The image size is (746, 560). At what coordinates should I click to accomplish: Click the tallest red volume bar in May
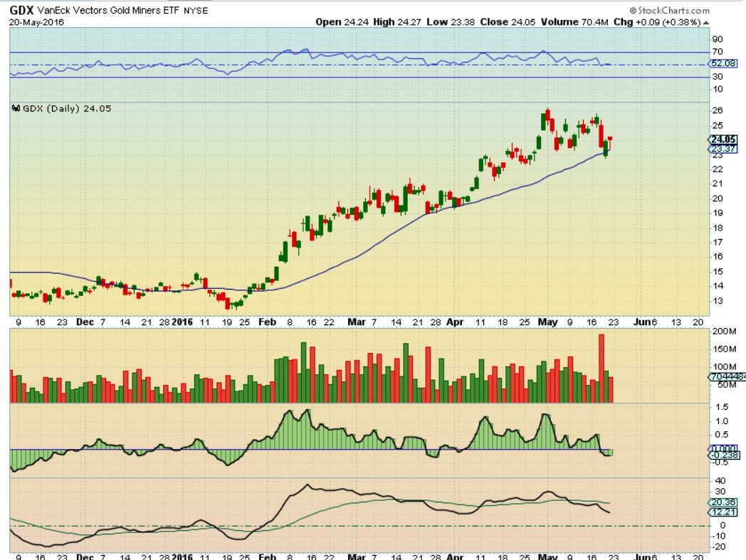click(601, 369)
